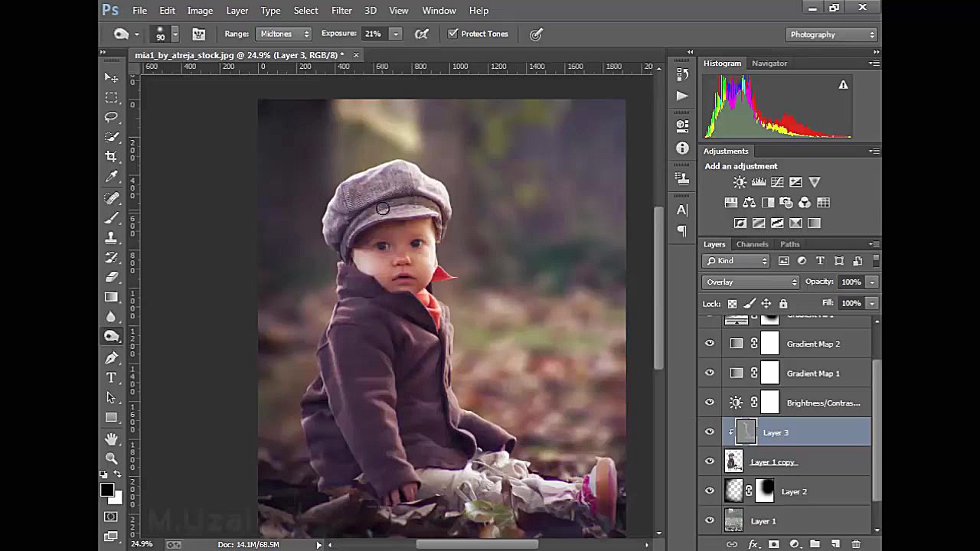
Task: Select the Lasso tool
Action: point(112,117)
